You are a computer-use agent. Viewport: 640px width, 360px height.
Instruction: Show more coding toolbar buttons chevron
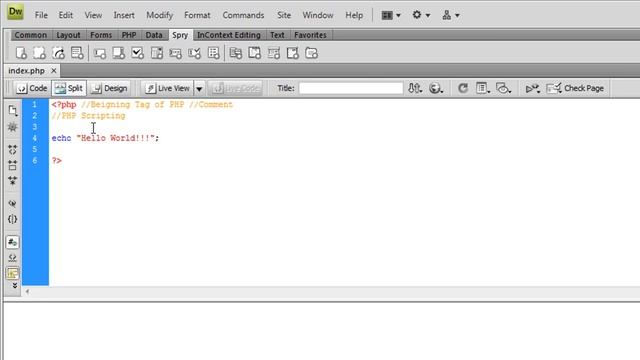pos(15,286)
